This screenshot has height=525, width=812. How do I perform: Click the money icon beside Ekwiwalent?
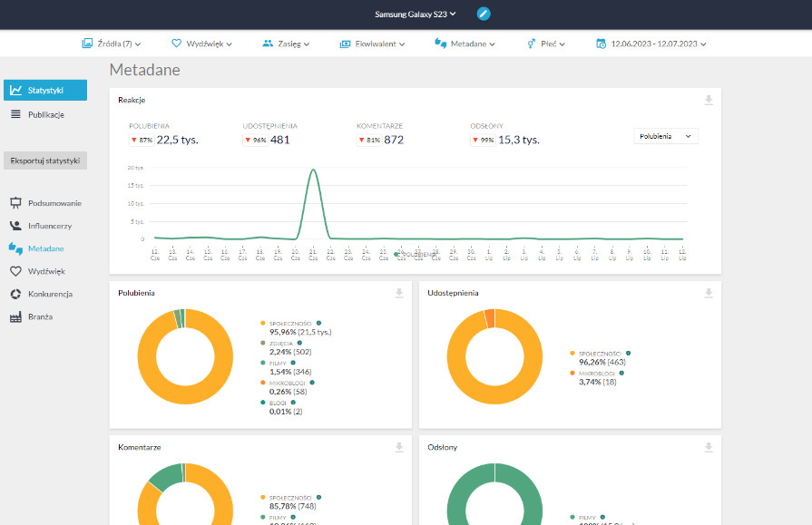pos(345,44)
